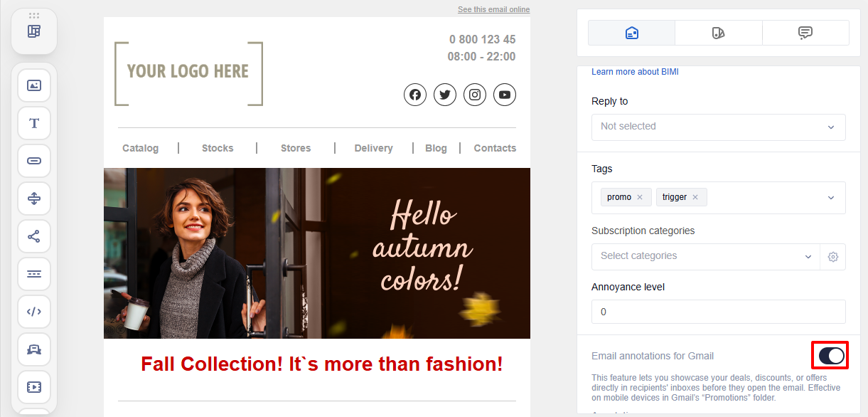Select the HTML code block tool
Viewport: 868px width, 417px height.
click(x=33, y=312)
